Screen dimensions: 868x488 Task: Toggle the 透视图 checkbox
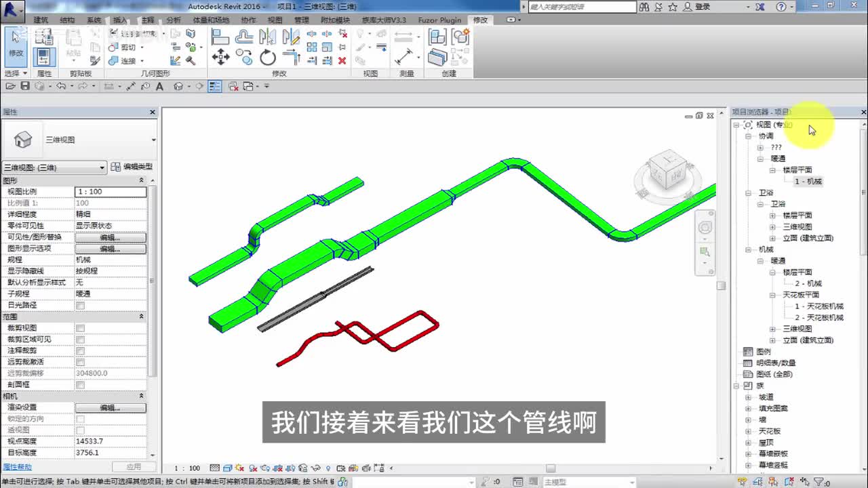pyautogui.click(x=81, y=430)
